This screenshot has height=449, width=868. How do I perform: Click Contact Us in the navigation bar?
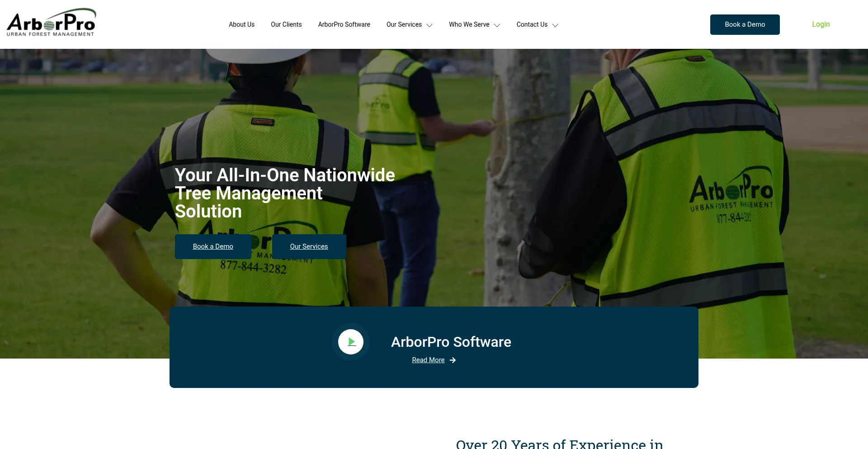532,24
